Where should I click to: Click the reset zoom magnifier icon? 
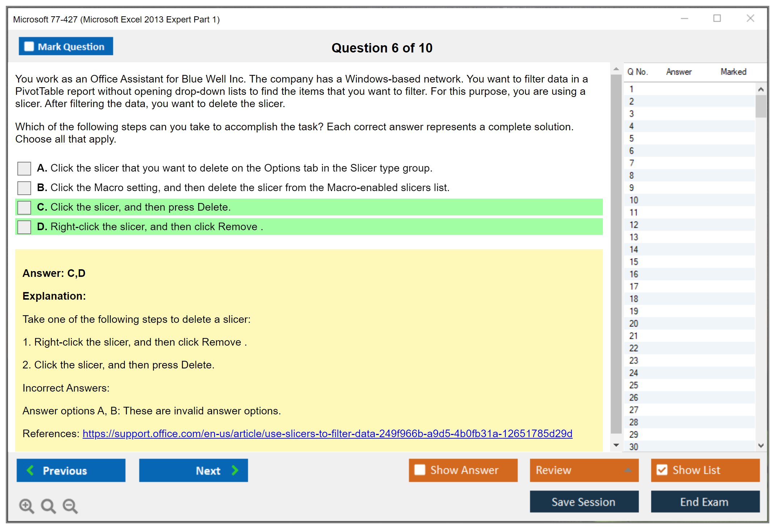48,506
